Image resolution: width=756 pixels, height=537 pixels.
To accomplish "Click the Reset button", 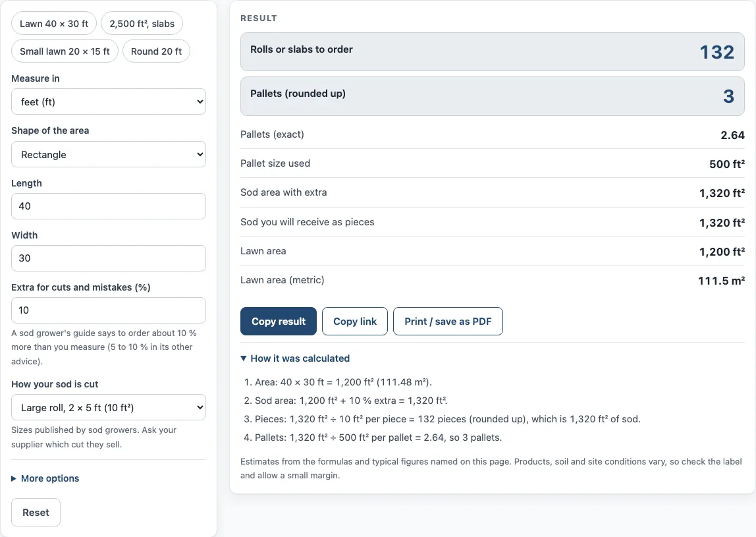I will click(x=36, y=513).
